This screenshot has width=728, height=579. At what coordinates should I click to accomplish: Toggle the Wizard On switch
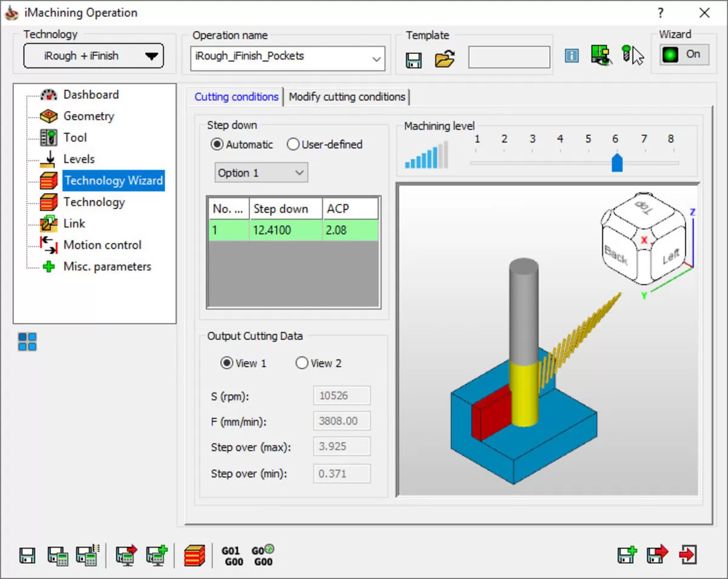click(684, 54)
